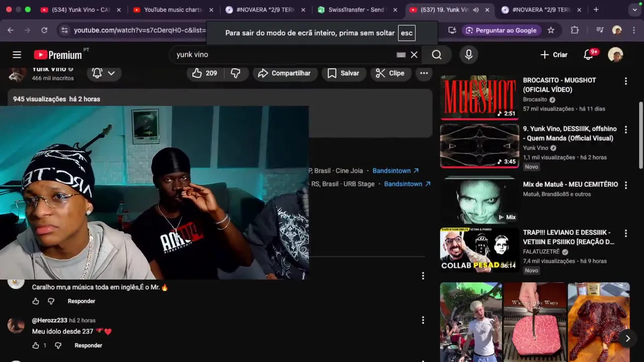Bookmark this page with star icon
Image resolution: width=644 pixels, height=362 pixels.
pos(551,30)
